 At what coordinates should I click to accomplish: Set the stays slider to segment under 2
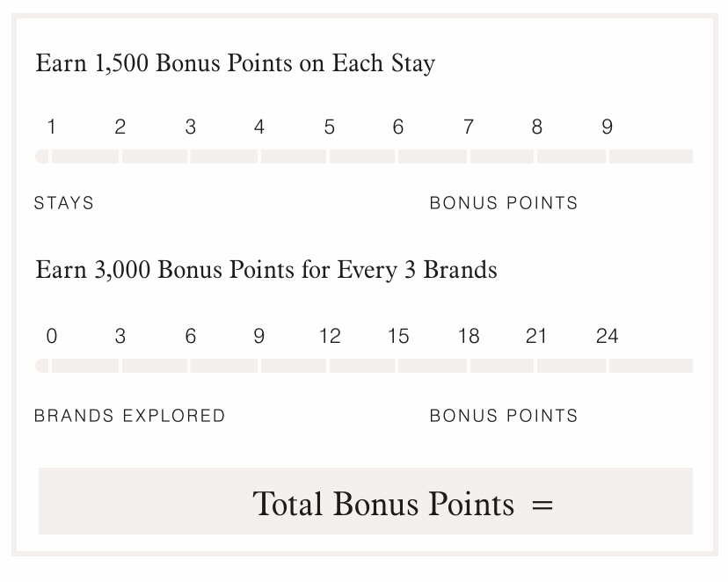point(155,156)
